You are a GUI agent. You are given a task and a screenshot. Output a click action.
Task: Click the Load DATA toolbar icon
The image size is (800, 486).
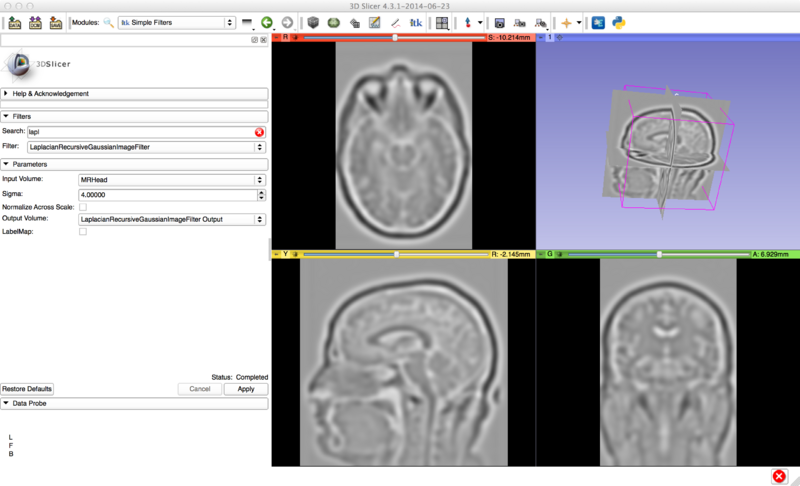point(14,23)
